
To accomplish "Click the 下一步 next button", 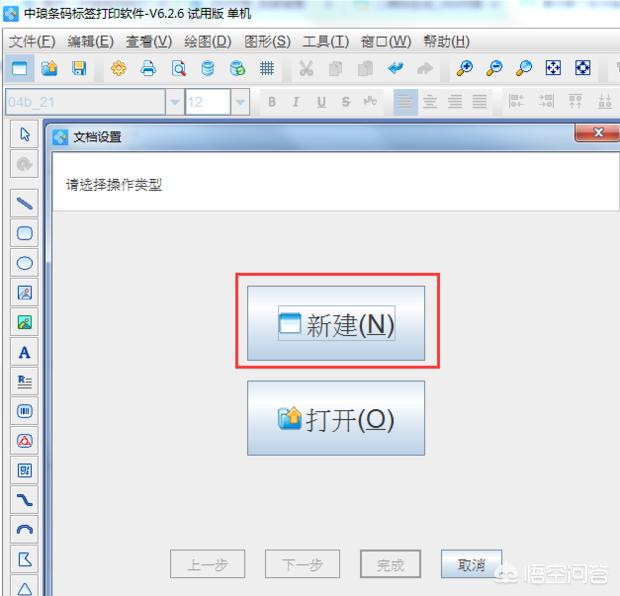I will (x=302, y=564).
